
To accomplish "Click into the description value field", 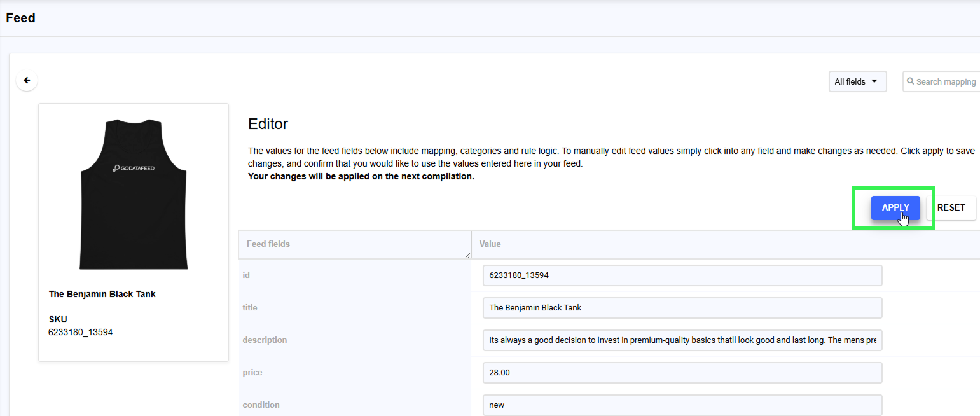I will click(x=682, y=340).
